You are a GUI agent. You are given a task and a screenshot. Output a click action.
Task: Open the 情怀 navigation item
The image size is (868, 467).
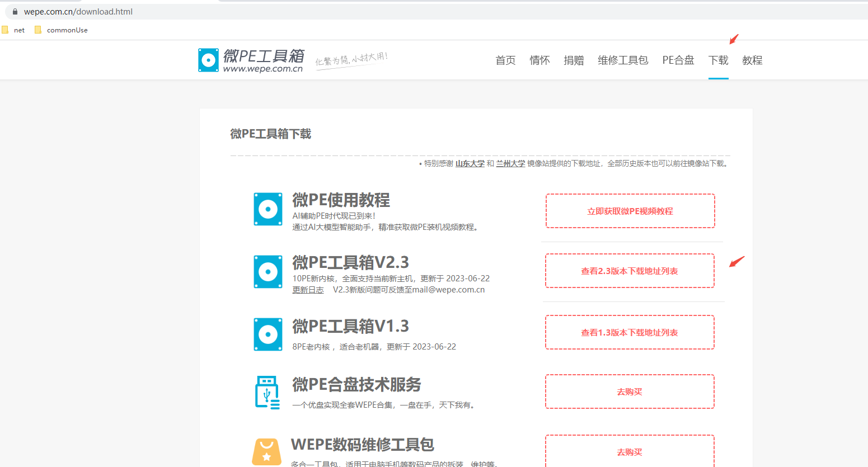[x=540, y=60]
